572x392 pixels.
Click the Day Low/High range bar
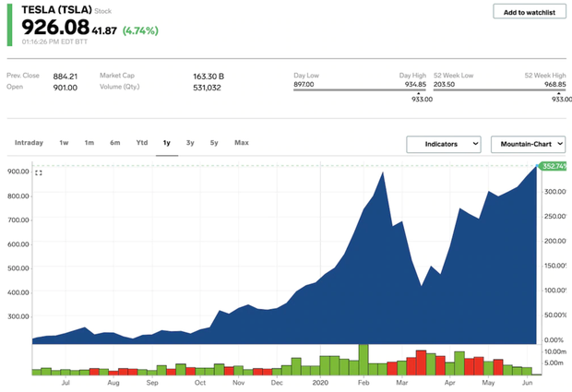point(360,89)
